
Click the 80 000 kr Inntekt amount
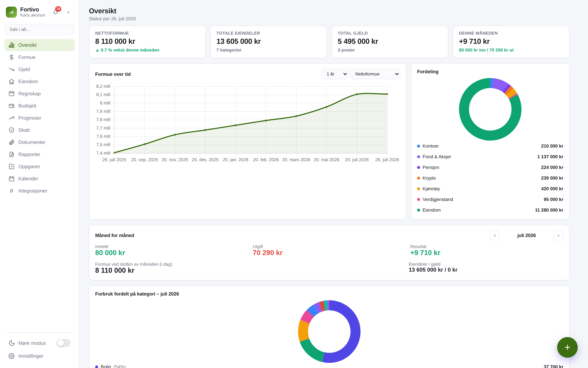pyautogui.click(x=110, y=253)
